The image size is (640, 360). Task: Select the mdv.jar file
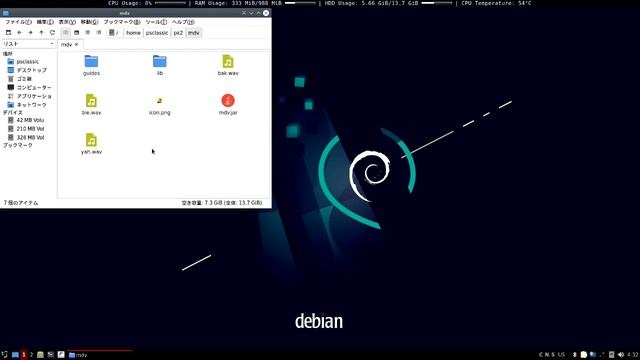click(228, 105)
